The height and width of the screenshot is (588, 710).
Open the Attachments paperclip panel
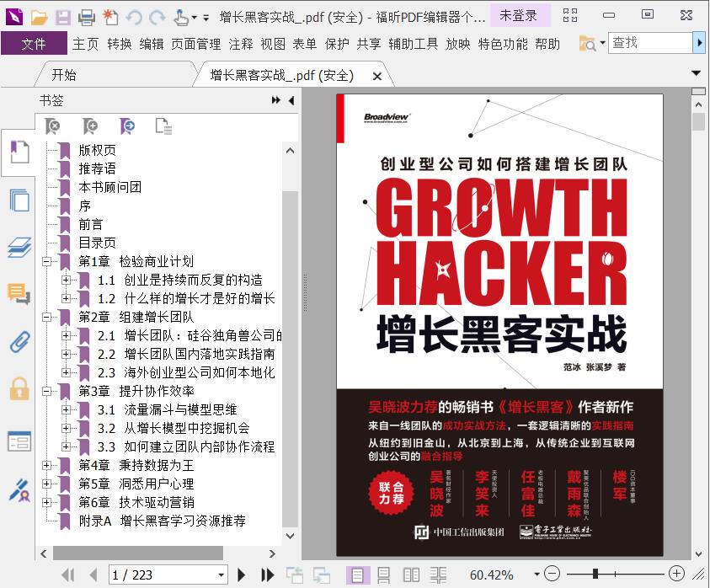pos(19,342)
